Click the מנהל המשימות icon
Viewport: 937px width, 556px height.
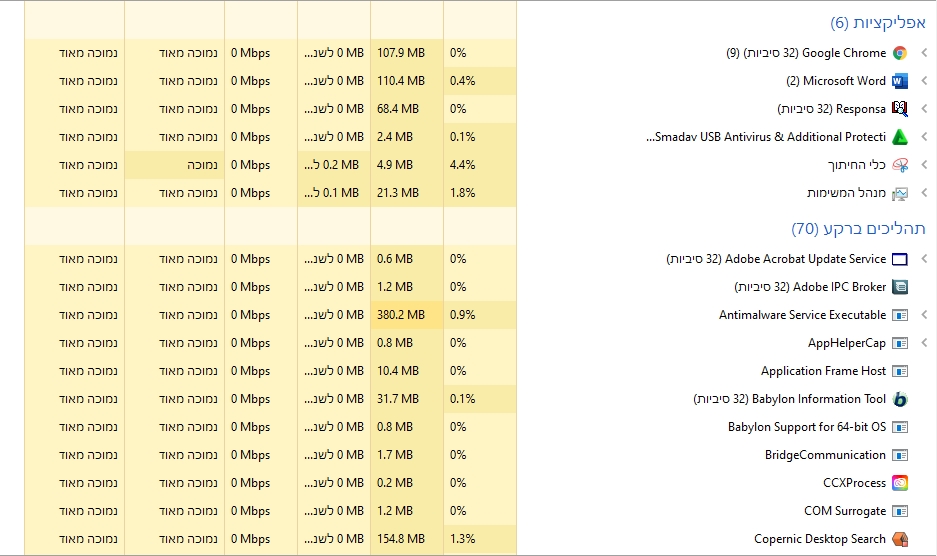tap(900, 193)
